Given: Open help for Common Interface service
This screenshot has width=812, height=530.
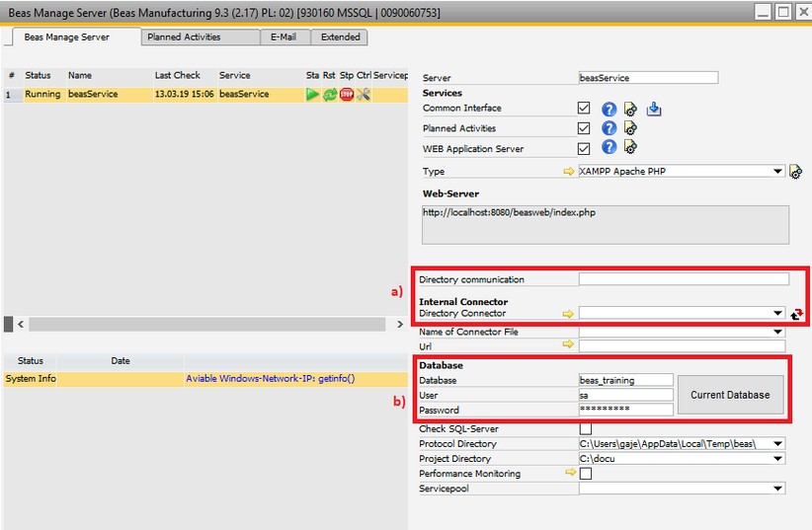Looking at the screenshot, I should (609, 109).
